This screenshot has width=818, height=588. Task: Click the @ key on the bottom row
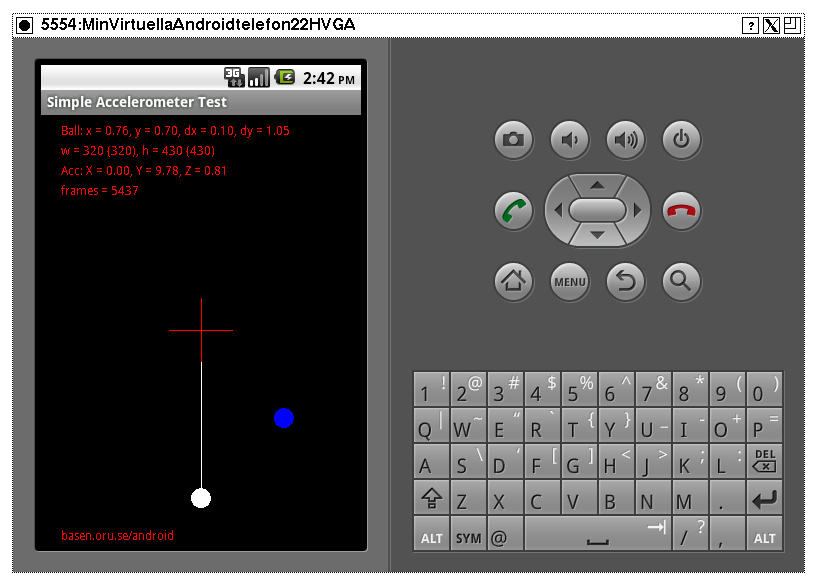505,533
